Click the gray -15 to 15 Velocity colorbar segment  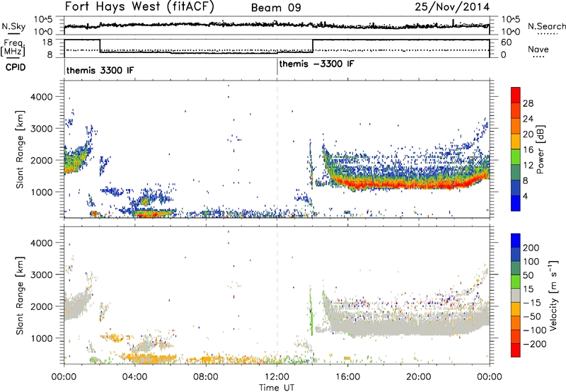[x=516, y=295]
